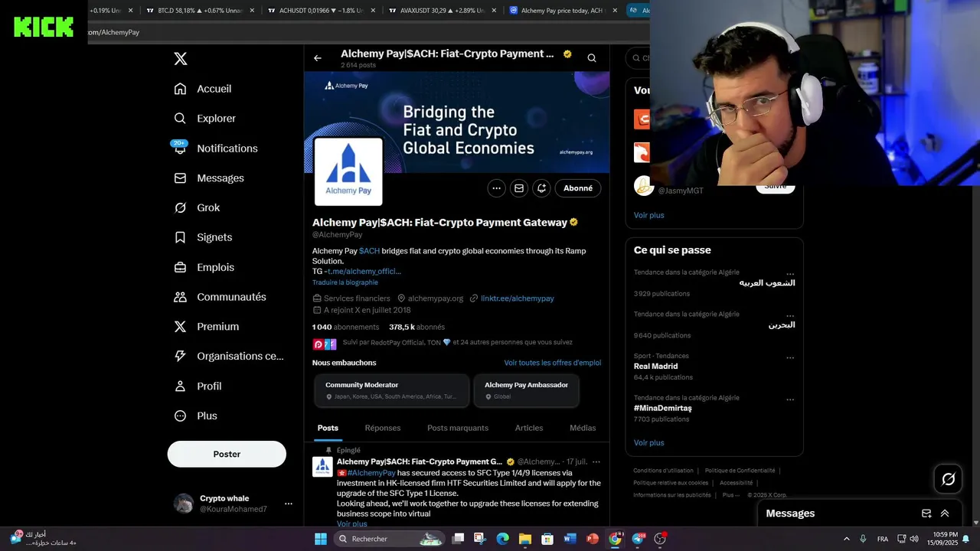Open options for البحرين trend
980x551 pixels.
(790, 315)
